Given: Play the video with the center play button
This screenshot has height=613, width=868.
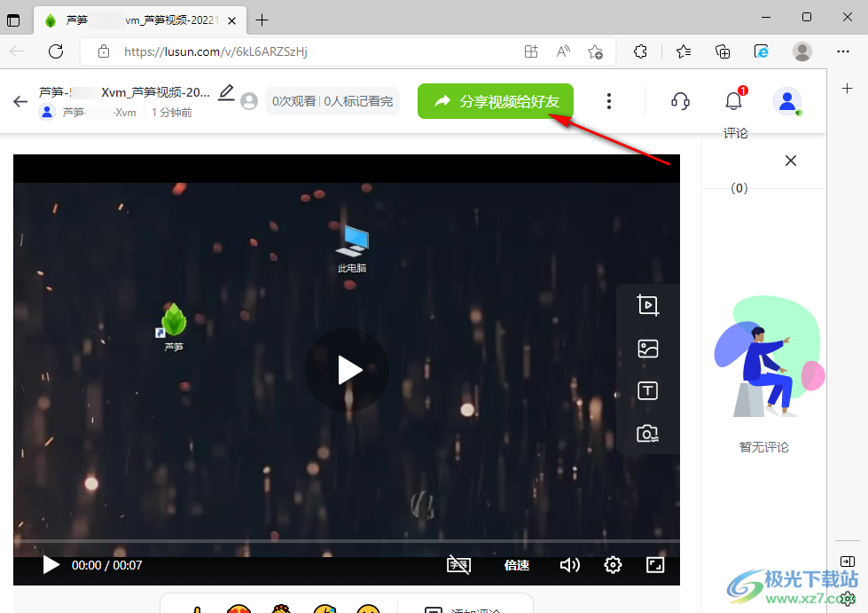Looking at the screenshot, I should coord(347,370).
